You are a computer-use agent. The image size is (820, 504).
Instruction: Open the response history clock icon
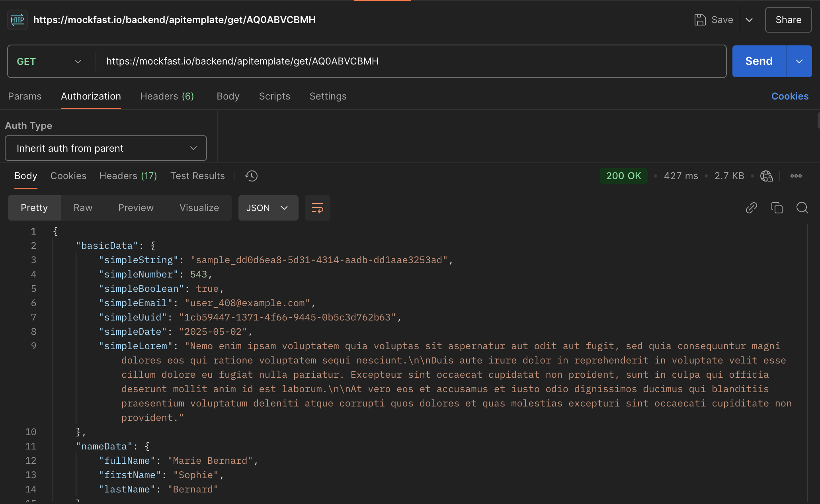click(x=252, y=176)
